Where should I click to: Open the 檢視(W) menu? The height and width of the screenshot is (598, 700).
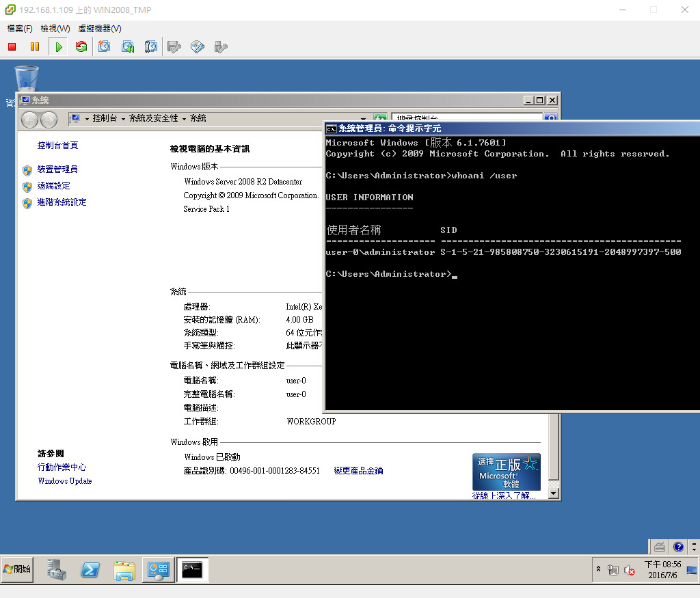[55, 29]
